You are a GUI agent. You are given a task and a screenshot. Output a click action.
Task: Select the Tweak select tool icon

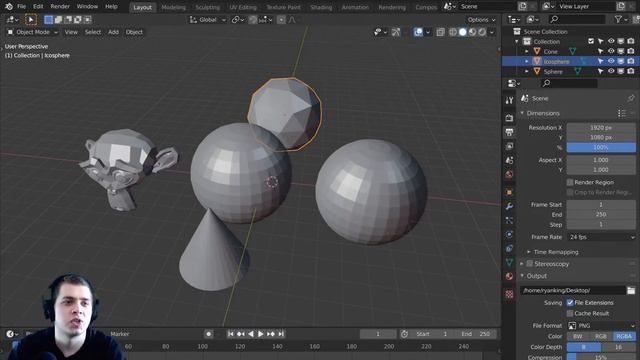click(x=31, y=20)
